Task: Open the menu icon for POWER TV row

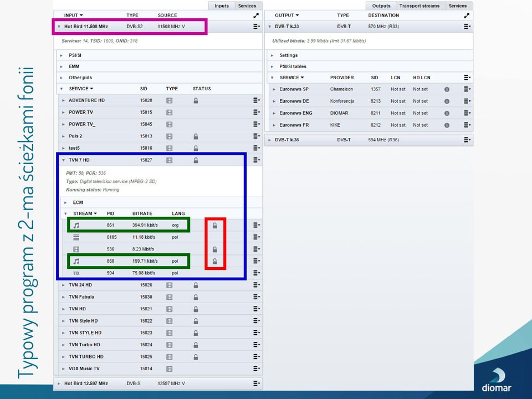Action: tap(256, 112)
